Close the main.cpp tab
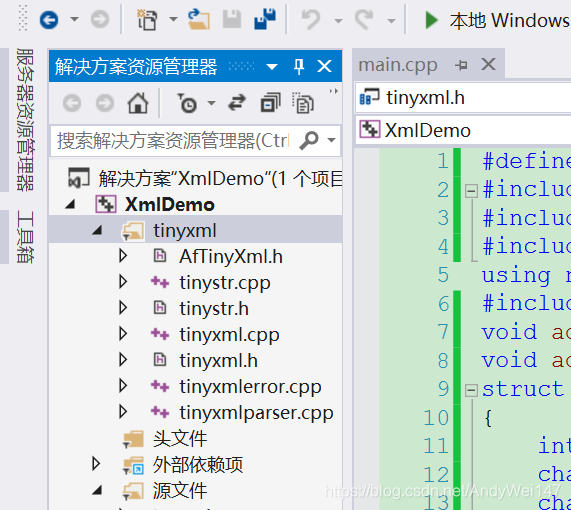 coord(488,64)
